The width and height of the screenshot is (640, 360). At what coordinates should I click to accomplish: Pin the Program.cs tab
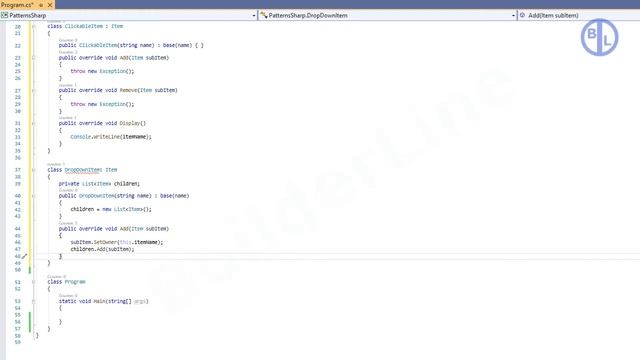point(41,5)
